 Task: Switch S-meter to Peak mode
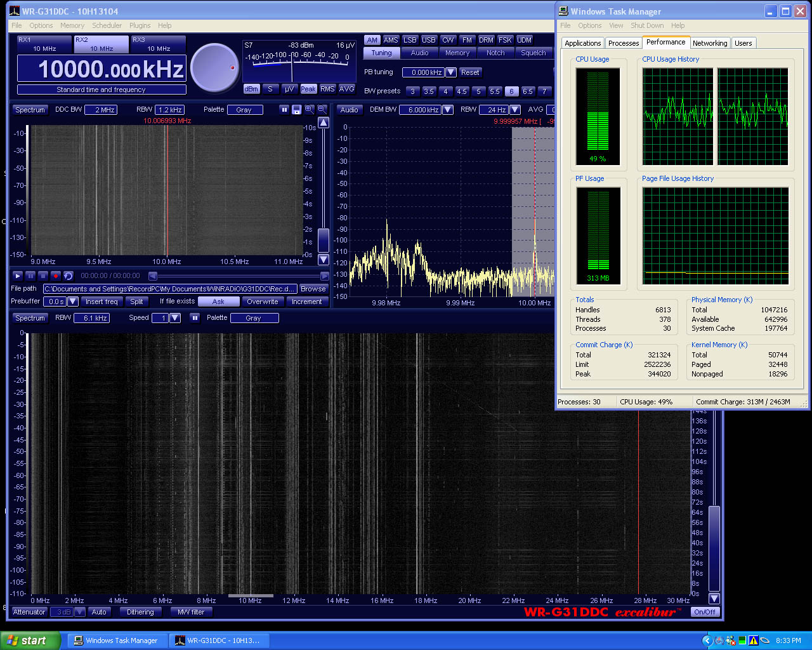(x=308, y=89)
